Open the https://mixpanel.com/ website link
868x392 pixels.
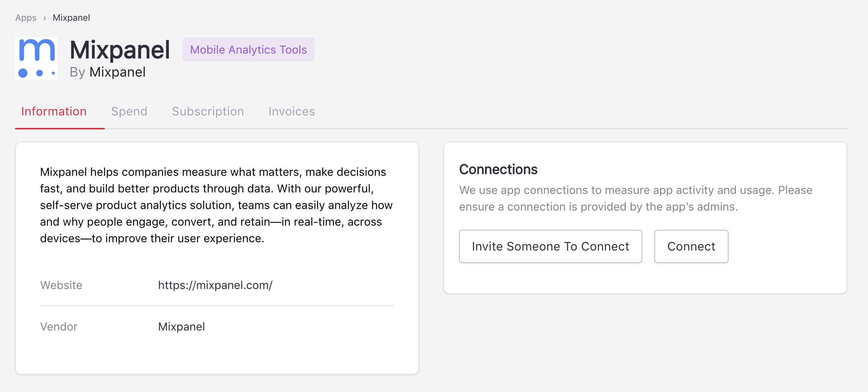tap(215, 285)
